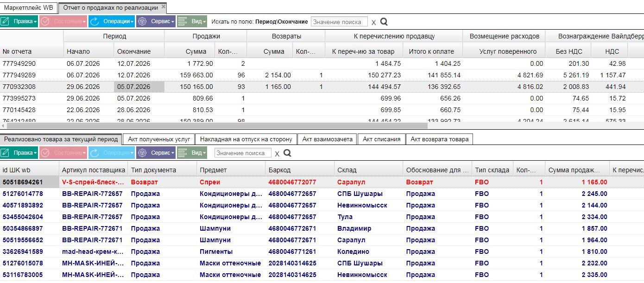Image resolution: width=644 pixels, height=283 pixels.
Task: Click the К переч-ию за товар header
Action: 364,51
